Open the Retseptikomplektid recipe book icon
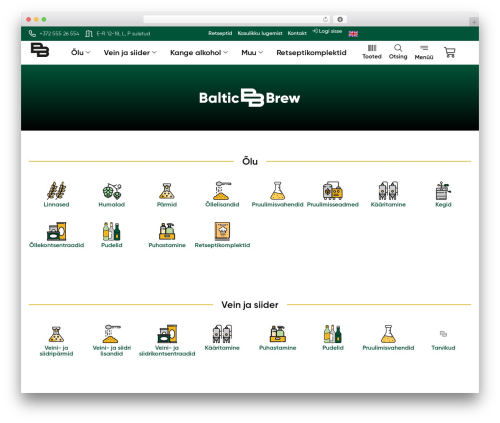The width and height of the screenshot is (500, 423). pyautogui.click(x=222, y=231)
